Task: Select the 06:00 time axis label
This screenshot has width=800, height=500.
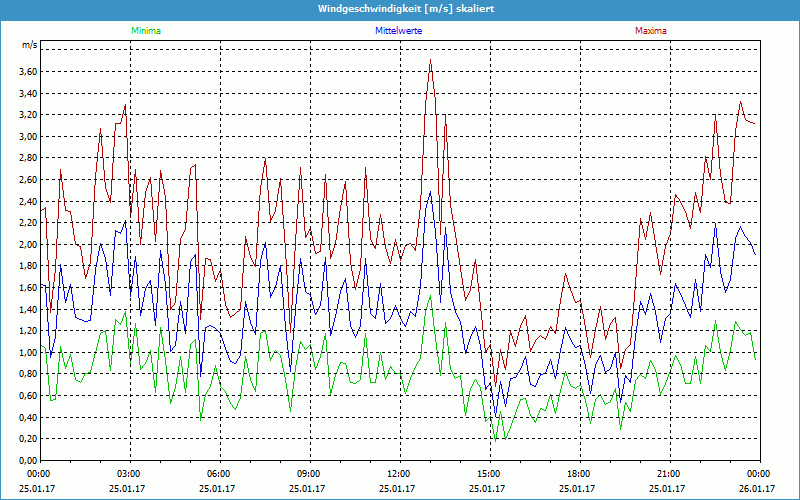Action: pos(219,474)
